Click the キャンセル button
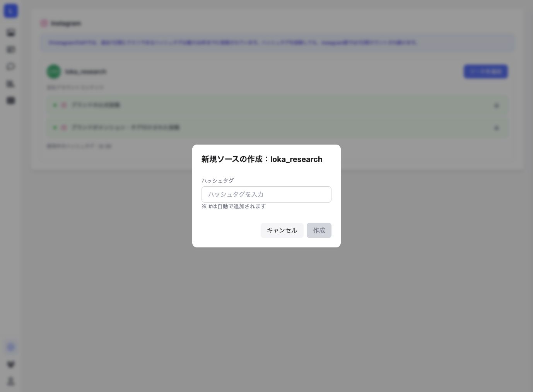Viewport: 533px width, 392px height. 282,230
